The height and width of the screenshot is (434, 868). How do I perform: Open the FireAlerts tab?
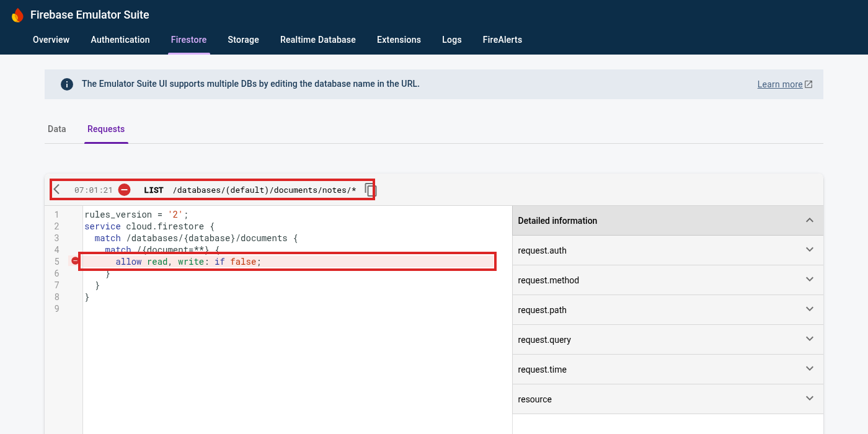(x=502, y=40)
